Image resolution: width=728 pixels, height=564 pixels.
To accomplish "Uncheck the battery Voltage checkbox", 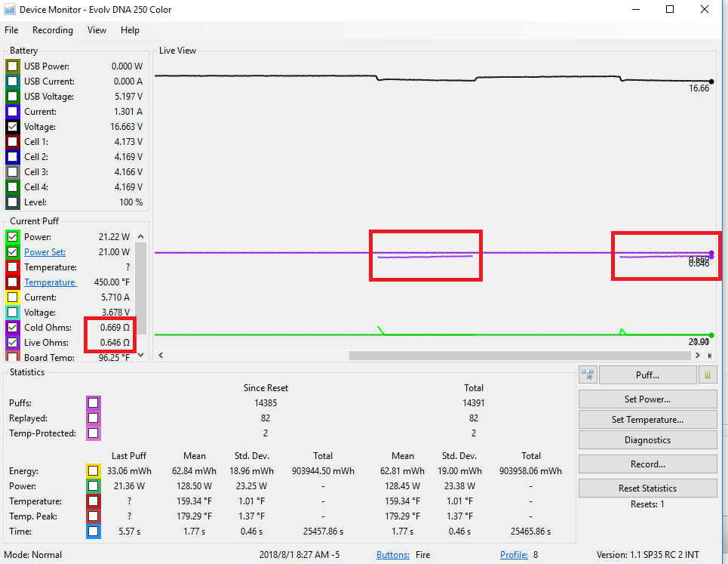I will (x=13, y=127).
